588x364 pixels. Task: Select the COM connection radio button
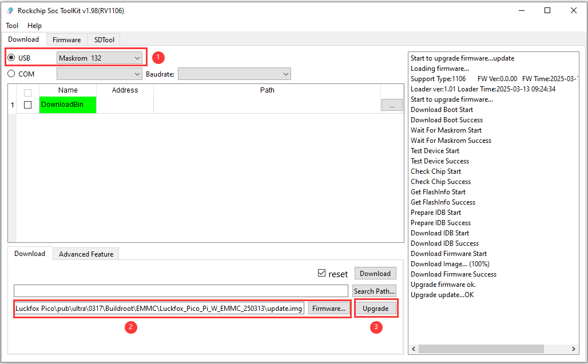pos(11,74)
